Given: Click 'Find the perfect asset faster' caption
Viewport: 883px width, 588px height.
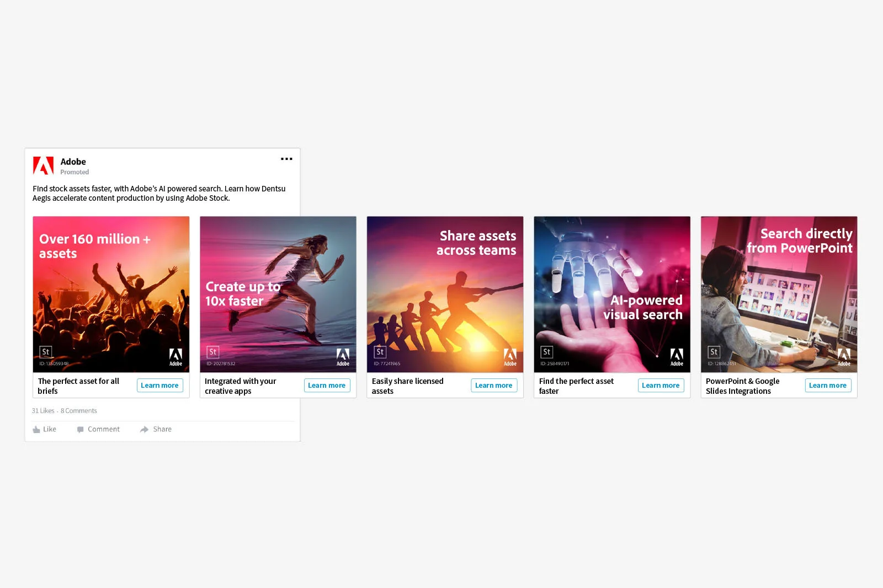Looking at the screenshot, I should pyautogui.click(x=576, y=386).
